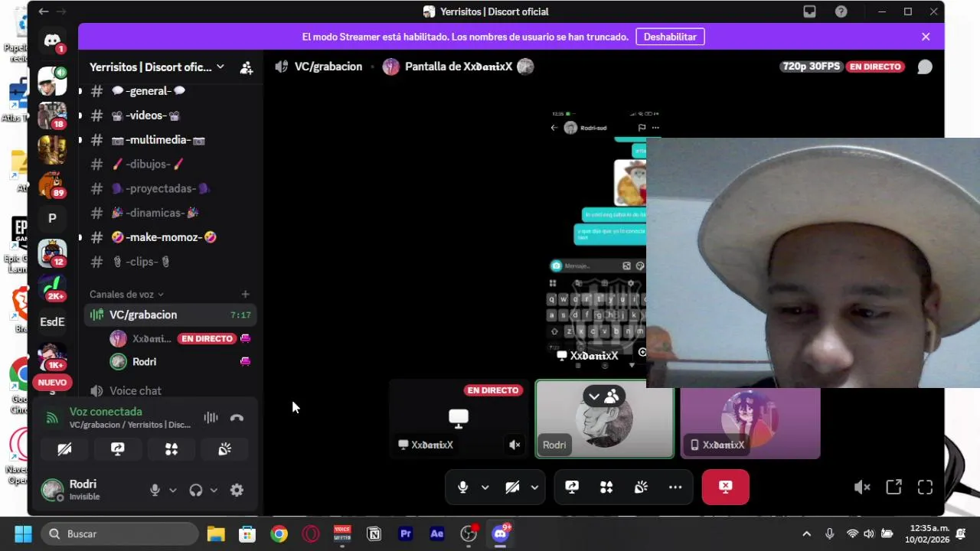Image resolution: width=980 pixels, height=551 pixels.
Task: Open camera options arrow in call controls
Action: pos(534,487)
